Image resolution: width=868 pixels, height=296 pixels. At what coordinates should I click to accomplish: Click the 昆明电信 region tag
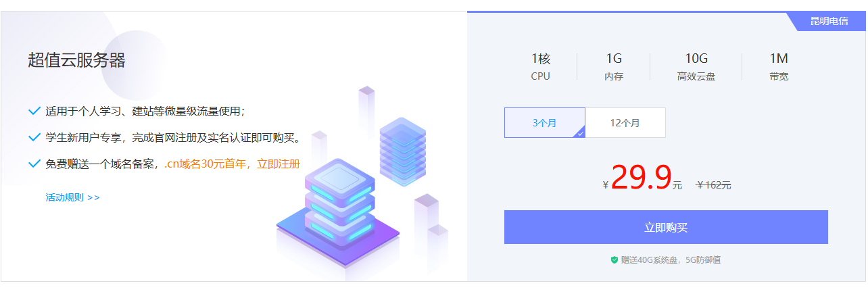[x=828, y=21]
